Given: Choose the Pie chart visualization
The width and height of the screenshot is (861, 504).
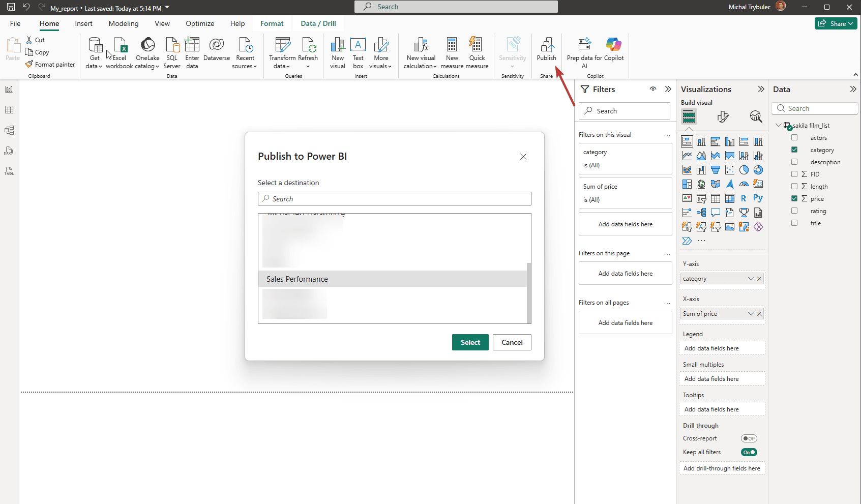Looking at the screenshot, I should point(744,170).
